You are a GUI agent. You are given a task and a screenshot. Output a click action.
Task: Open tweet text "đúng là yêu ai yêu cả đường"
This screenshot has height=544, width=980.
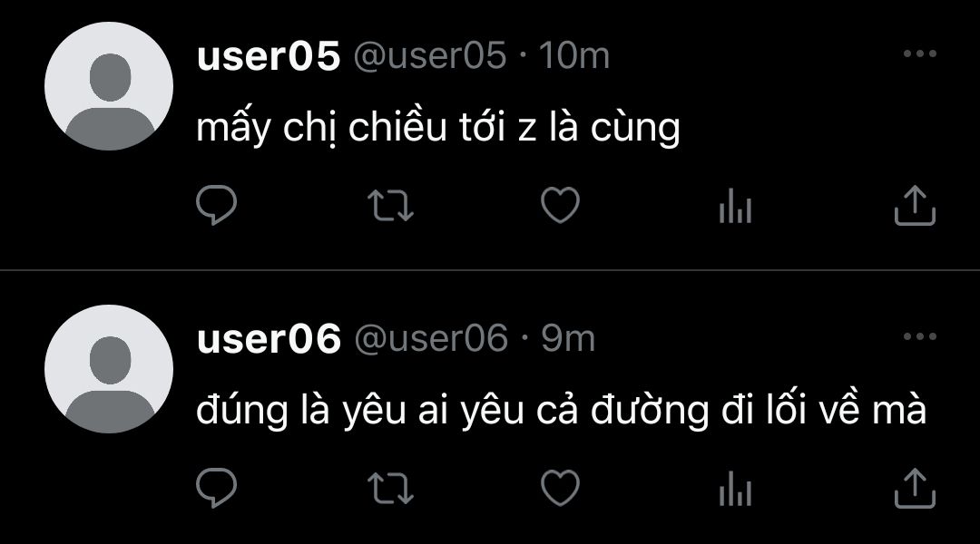pos(453,411)
